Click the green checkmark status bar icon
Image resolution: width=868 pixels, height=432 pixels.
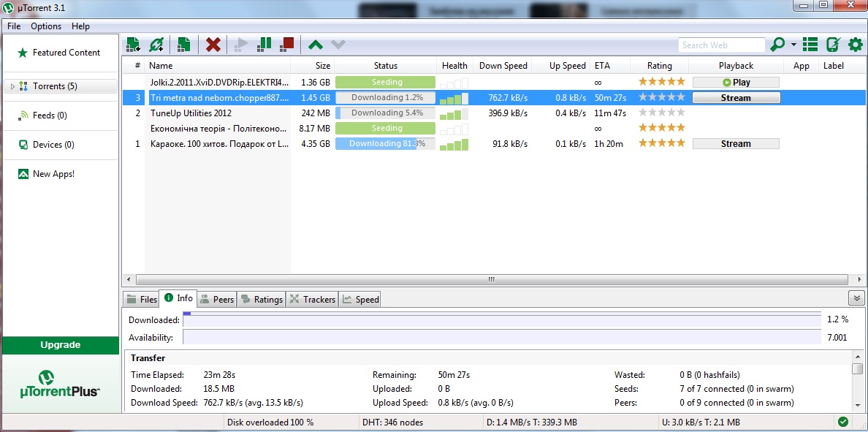844,422
